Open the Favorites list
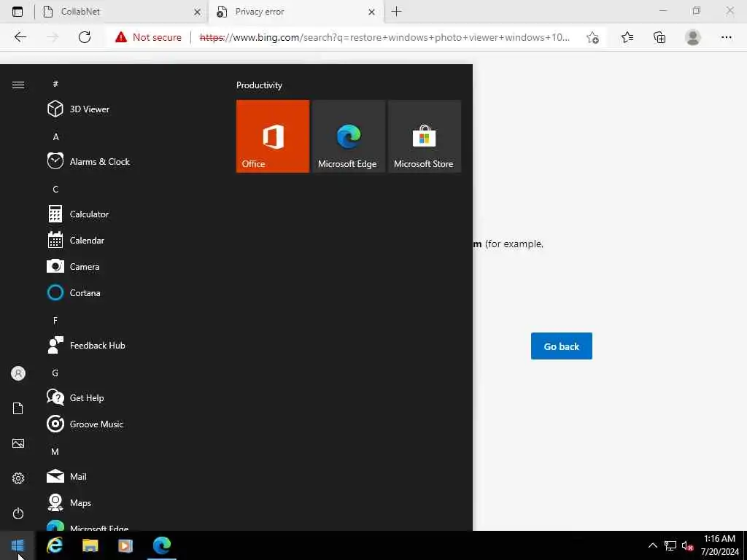 (x=627, y=37)
